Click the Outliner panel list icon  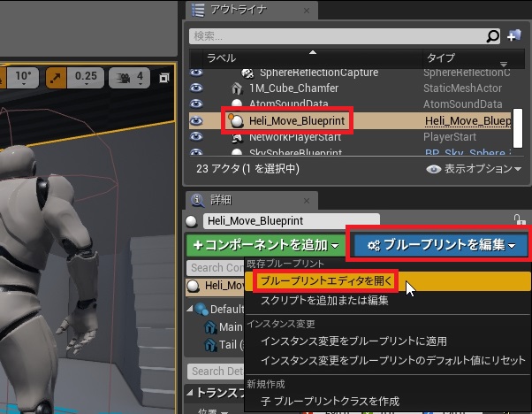pos(198,11)
